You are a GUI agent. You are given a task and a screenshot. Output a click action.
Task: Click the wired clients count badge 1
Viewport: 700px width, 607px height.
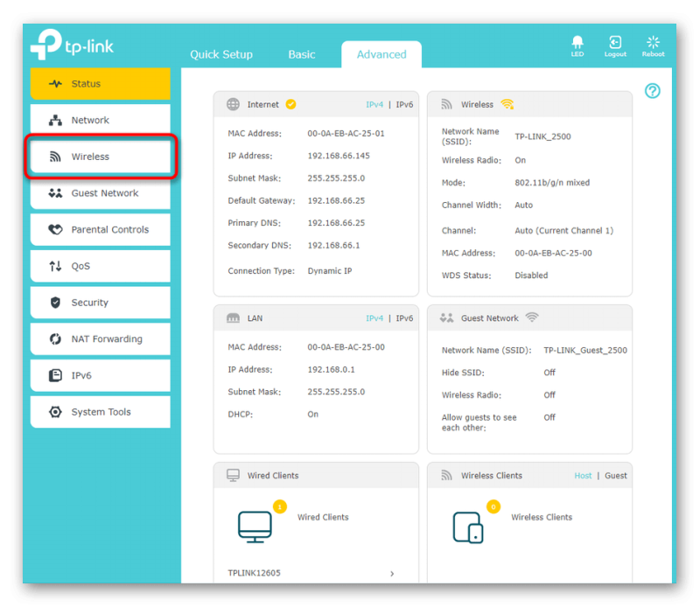point(280,506)
